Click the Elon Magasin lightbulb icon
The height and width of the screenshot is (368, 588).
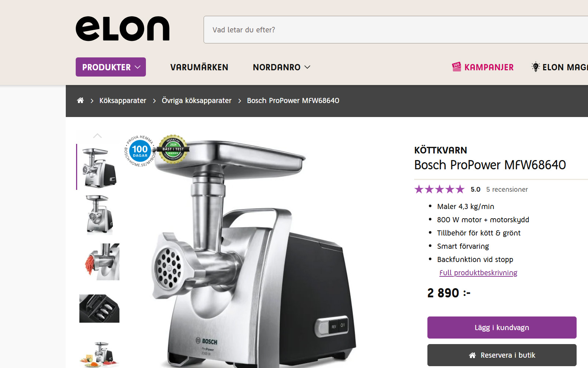[536, 67]
